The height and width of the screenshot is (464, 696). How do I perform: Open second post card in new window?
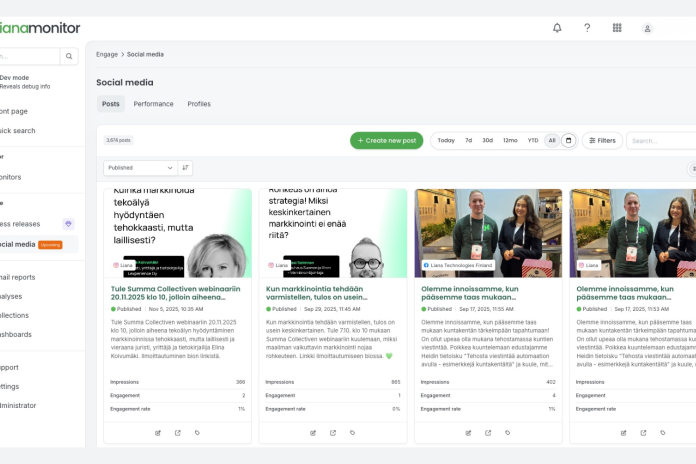tap(333, 433)
